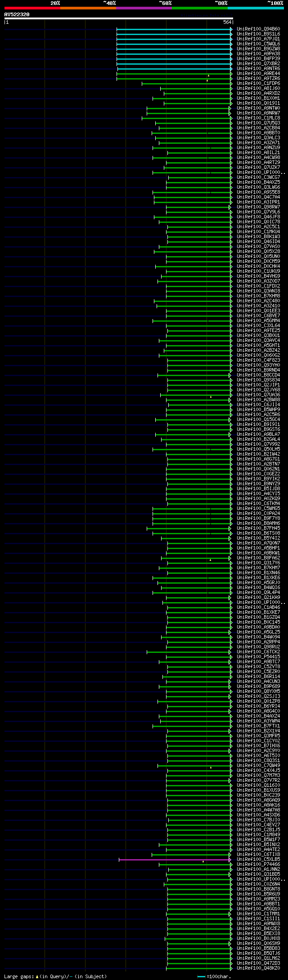Image resolution: width=288 pixels, height=980 pixels.
Task: Click the purple alignment bar of UniRef100_C5XLB5
Action: coord(175,860)
